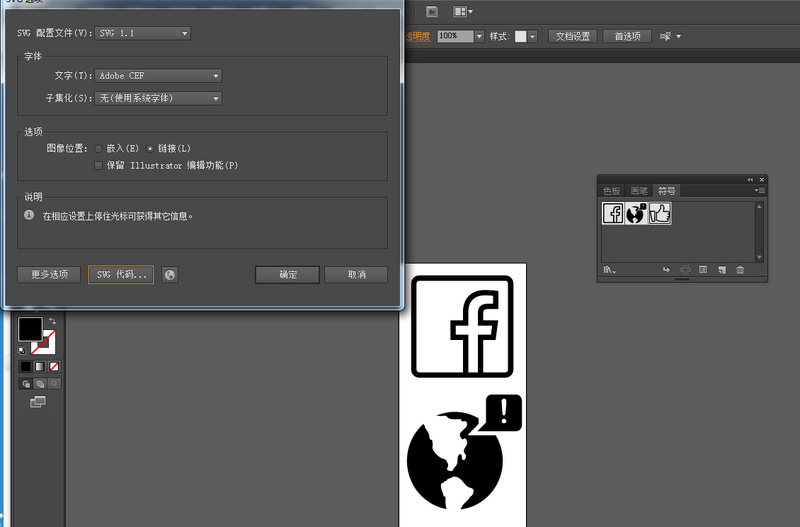Click the Default Fill and Stroke icon
The height and width of the screenshot is (527, 800).
coord(22,350)
